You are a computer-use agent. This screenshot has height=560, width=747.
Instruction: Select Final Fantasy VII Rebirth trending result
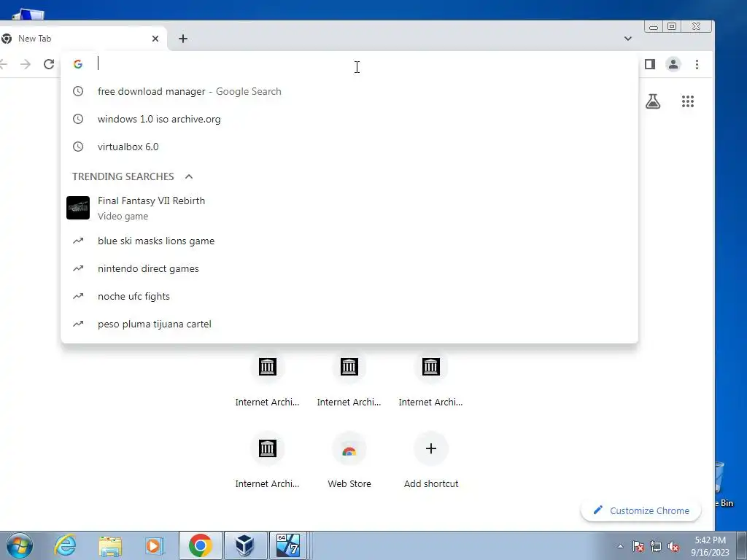click(349, 208)
